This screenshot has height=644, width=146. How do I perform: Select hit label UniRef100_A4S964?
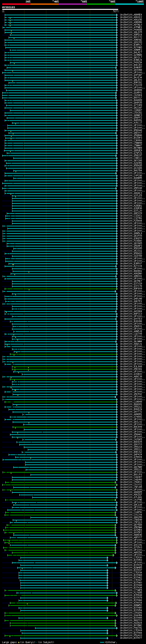point(131,311)
